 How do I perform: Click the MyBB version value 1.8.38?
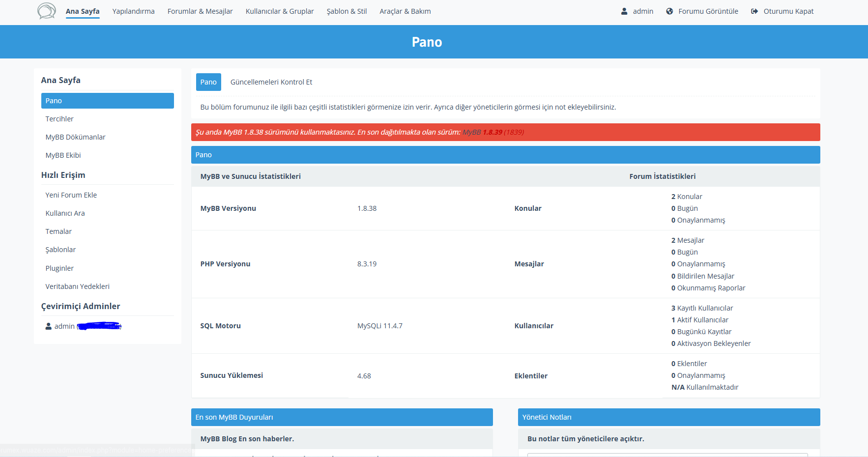[x=367, y=208]
